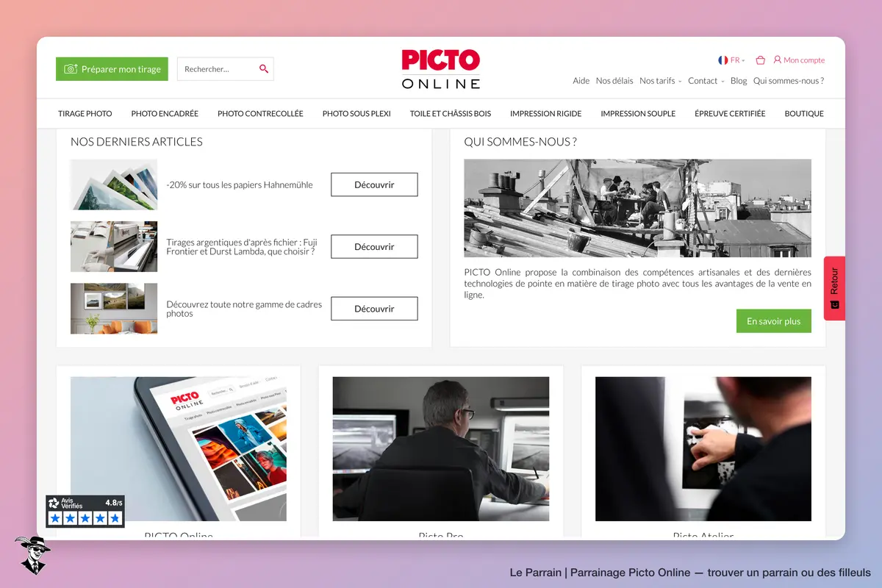
Task: Open the Toile et Châssis Bois menu
Action: pyautogui.click(x=451, y=114)
